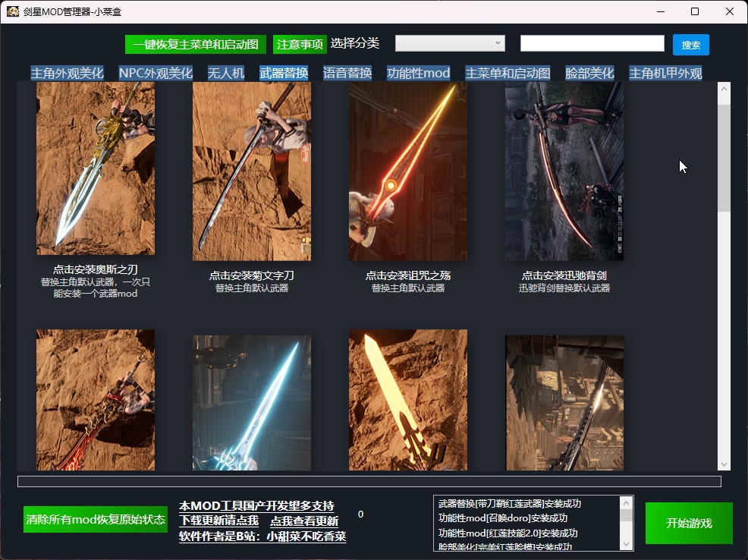Click the 点击安装菊文字刀 install label
This screenshot has height=560, width=748.
[x=252, y=275]
